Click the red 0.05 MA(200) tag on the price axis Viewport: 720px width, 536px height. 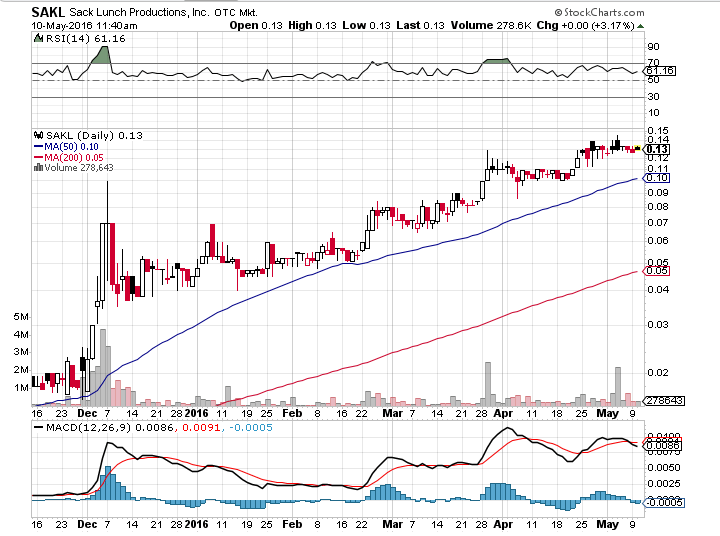coord(657,271)
